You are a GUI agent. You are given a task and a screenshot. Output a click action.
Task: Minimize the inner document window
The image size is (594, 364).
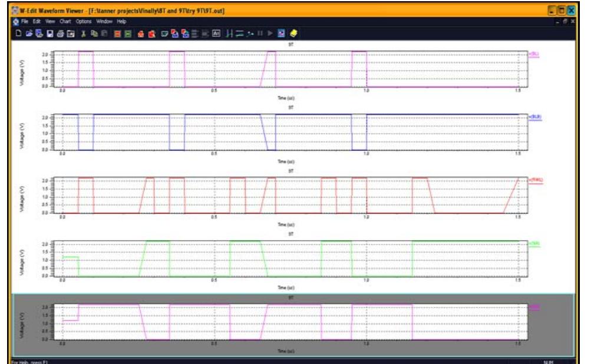[x=557, y=22]
